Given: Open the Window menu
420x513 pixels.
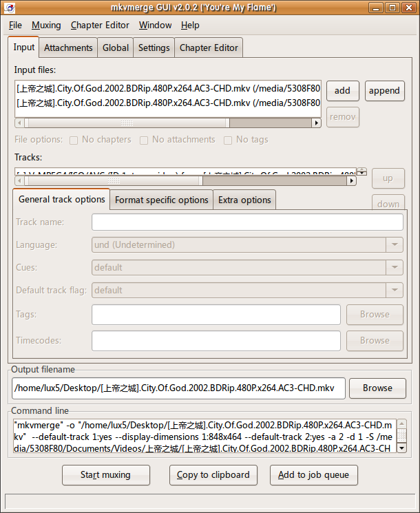Looking at the screenshot, I should pos(155,25).
